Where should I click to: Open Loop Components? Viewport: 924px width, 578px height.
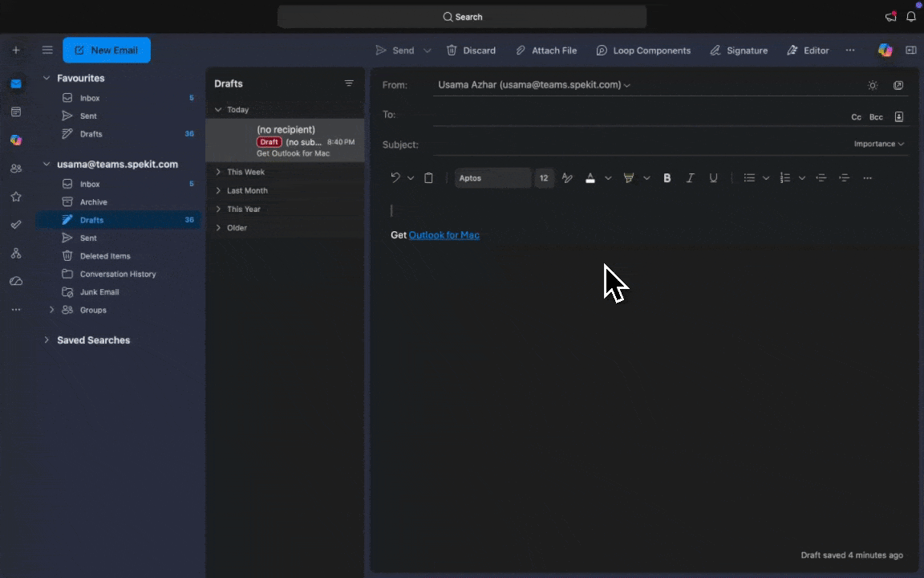point(643,51)
